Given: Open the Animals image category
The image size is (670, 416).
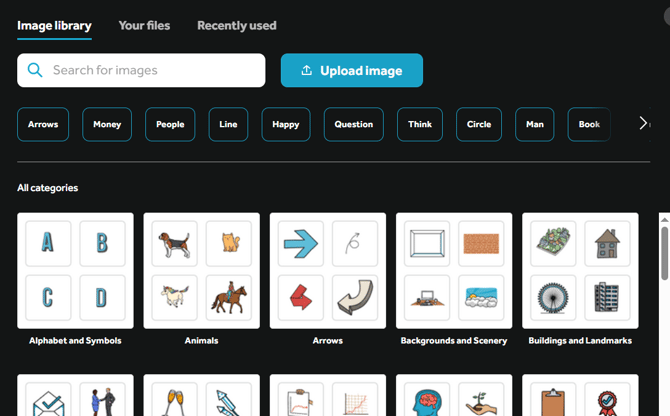Looking at the screenshot, I should [201, 271].
